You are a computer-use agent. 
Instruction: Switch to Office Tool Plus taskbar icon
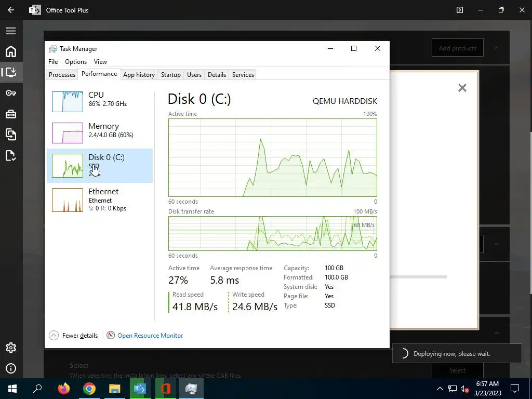pos(140,389)
